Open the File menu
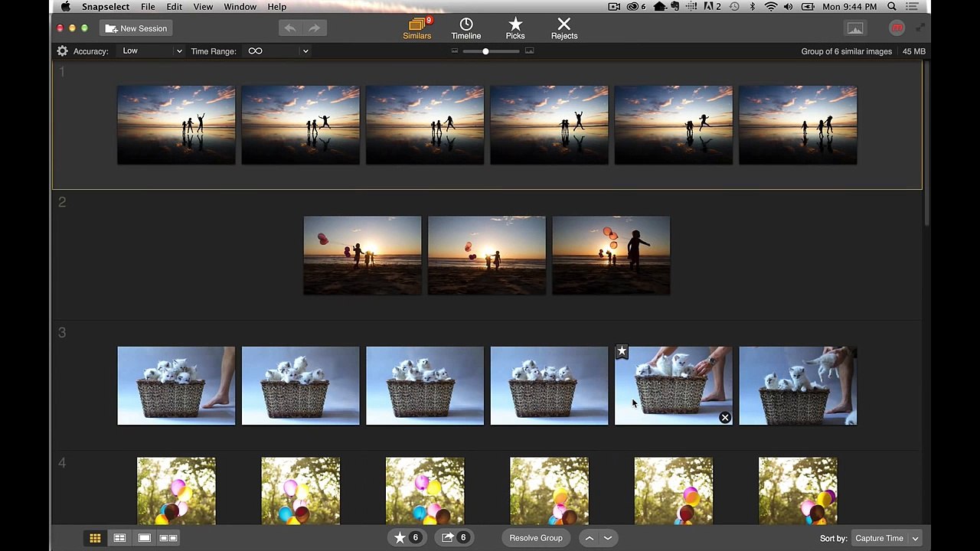Screen dimensions: 980x551 [x=148, y=7]
